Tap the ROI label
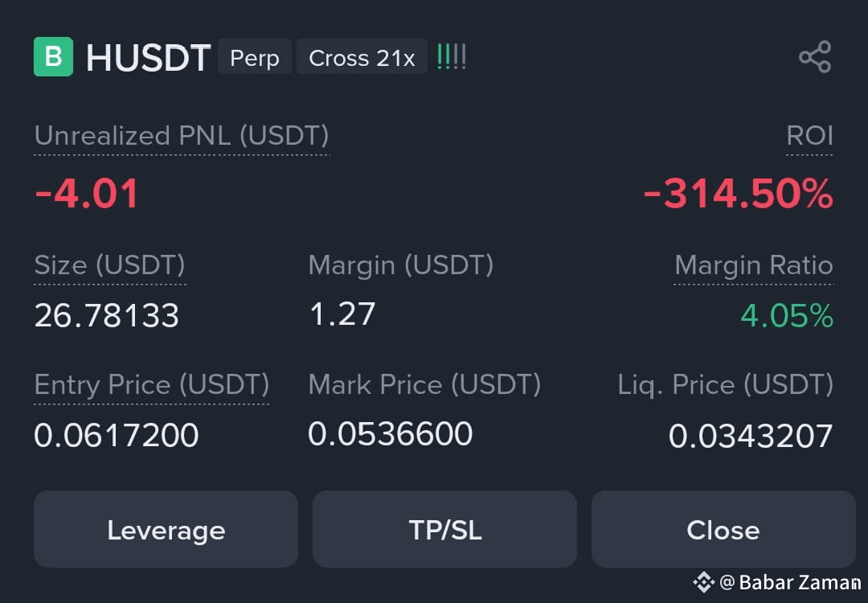The width and height of the screenshot is (868, 603). click(x=809, y=136)
